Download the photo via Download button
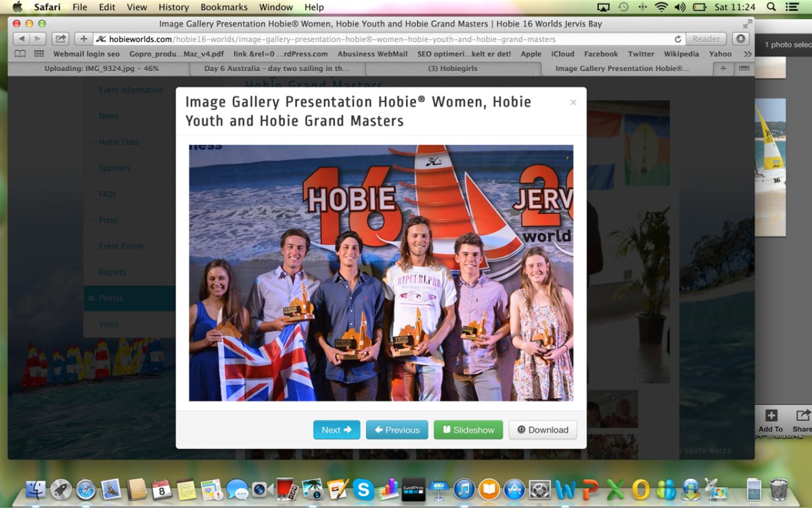812x508 pixels. click(x=543, y=430)
